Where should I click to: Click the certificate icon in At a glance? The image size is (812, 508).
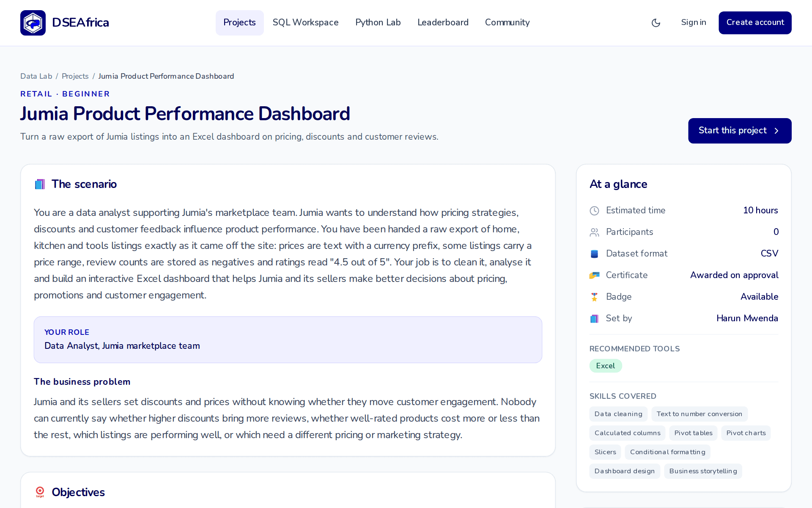coord(594,276)
